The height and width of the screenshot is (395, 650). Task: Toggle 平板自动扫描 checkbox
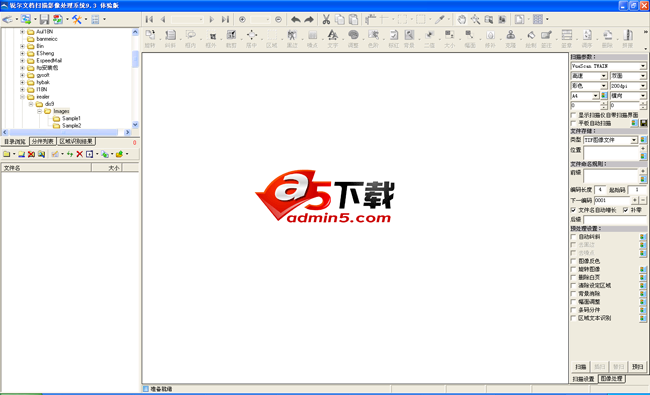pos(574,123)
